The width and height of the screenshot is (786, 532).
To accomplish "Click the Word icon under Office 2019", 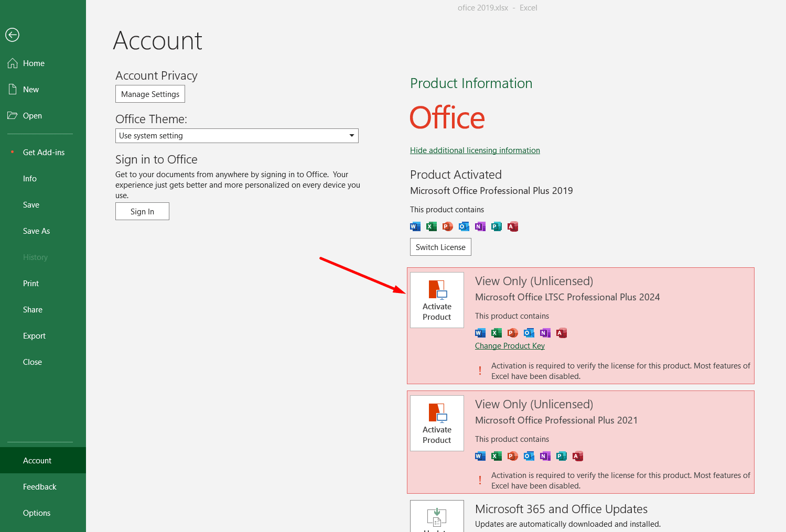I will tap(415, 226).
